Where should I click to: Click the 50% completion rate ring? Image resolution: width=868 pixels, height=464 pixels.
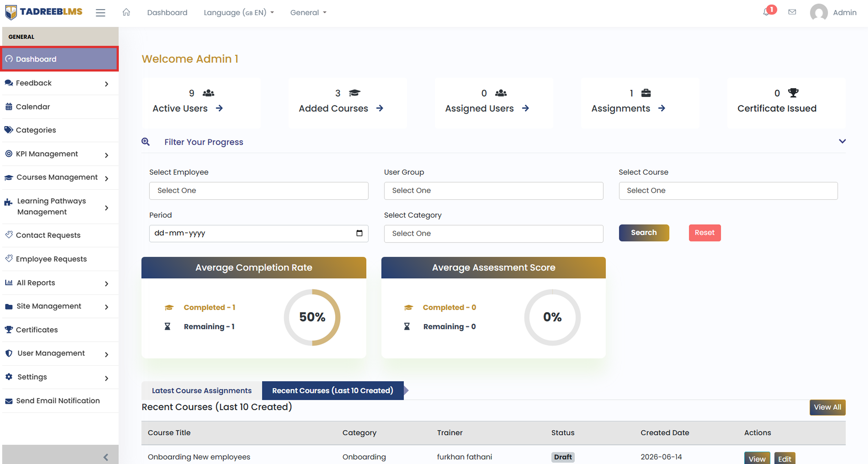point(312,317)
